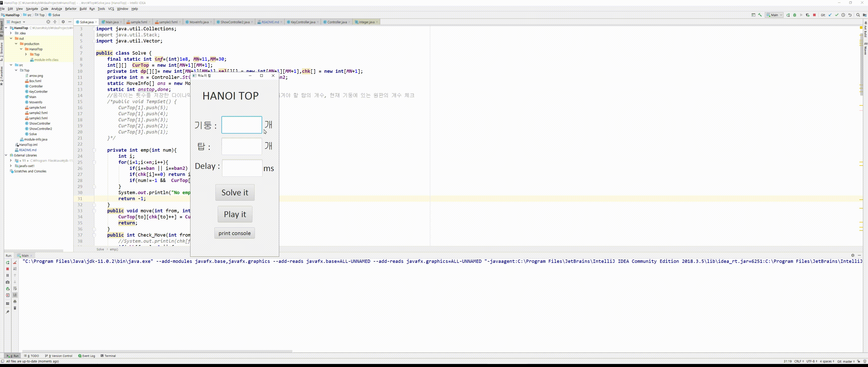The image size is (868, 367).
Task: Click the green Debug bug icon
Action: (x=795, y=15)
